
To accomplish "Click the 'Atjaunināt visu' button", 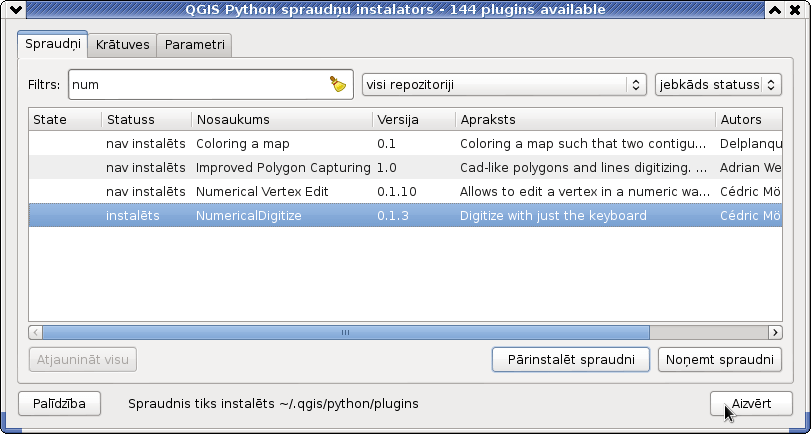I will pos(83,359).
